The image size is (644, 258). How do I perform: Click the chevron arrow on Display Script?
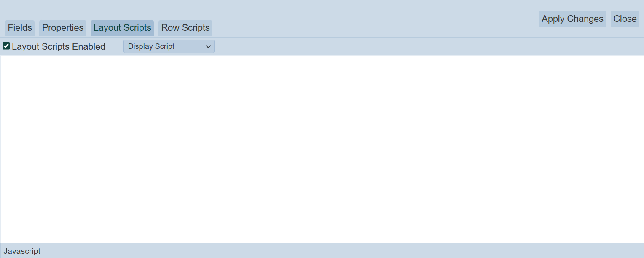pos(208,47)
